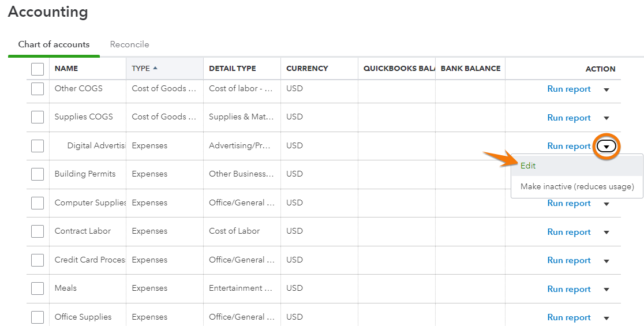This screenshot has width=644, height=326.
Task: Select the Meals row checkbox
Action: pos(38,288)
